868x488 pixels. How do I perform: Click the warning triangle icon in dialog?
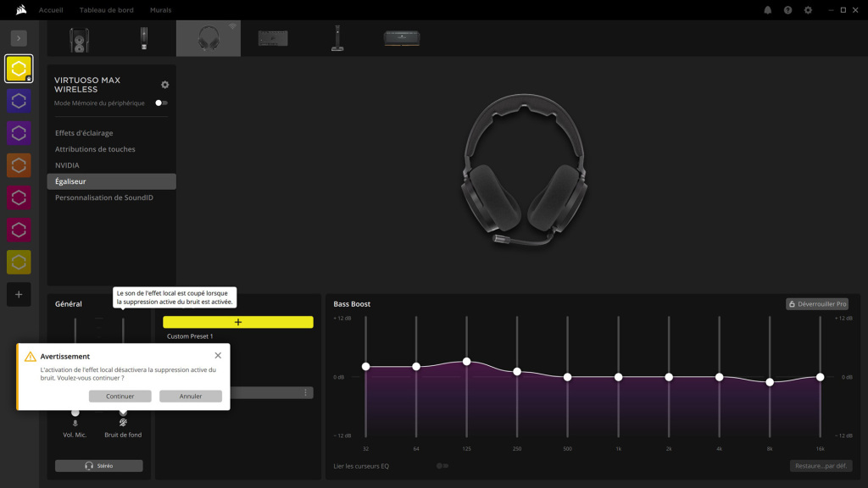31,357
